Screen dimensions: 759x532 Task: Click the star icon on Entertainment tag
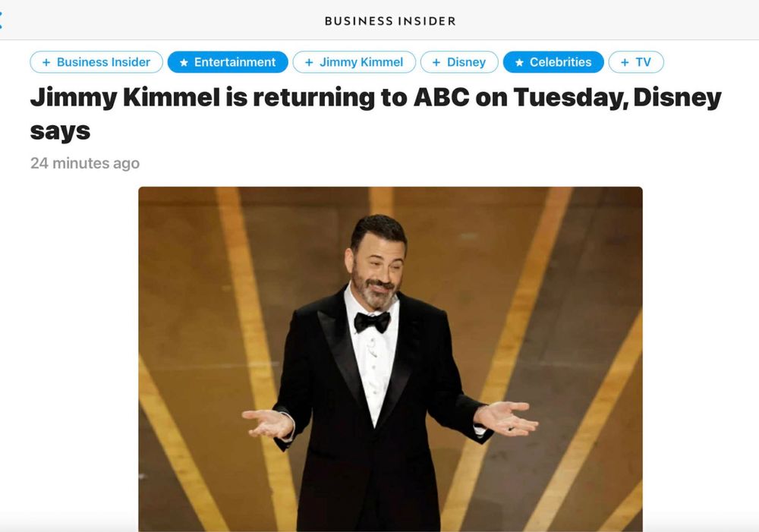pyautogui.click(x=184, y=62)
